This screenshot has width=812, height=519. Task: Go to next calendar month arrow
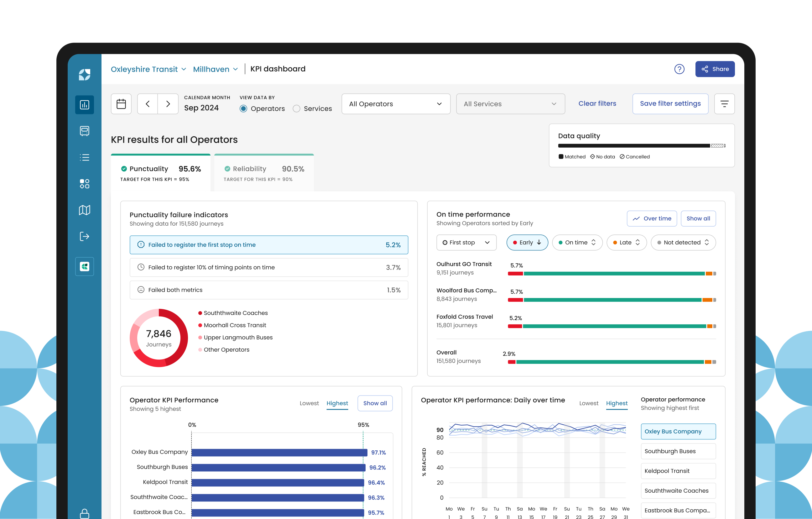click(168, 104)
